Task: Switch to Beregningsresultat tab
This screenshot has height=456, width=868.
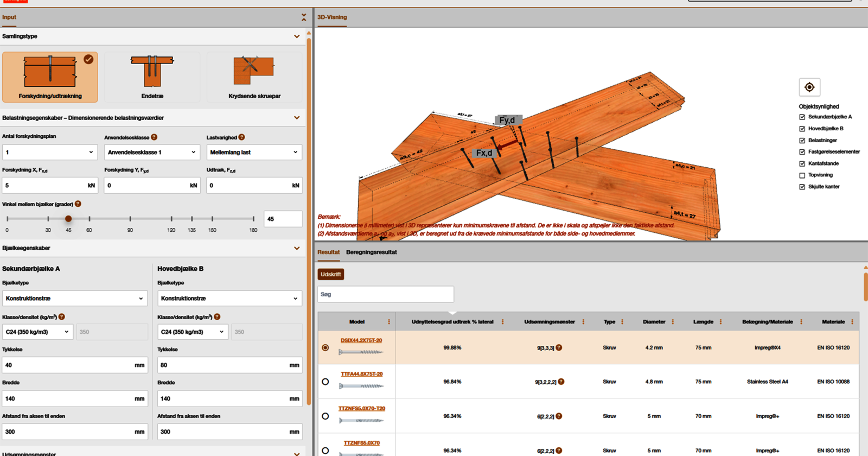Action: 372,252
